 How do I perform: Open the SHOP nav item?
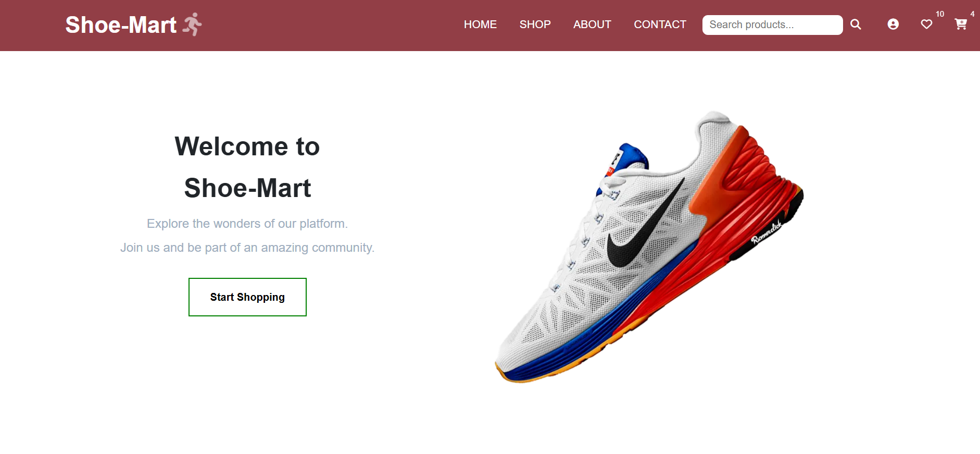535,24
